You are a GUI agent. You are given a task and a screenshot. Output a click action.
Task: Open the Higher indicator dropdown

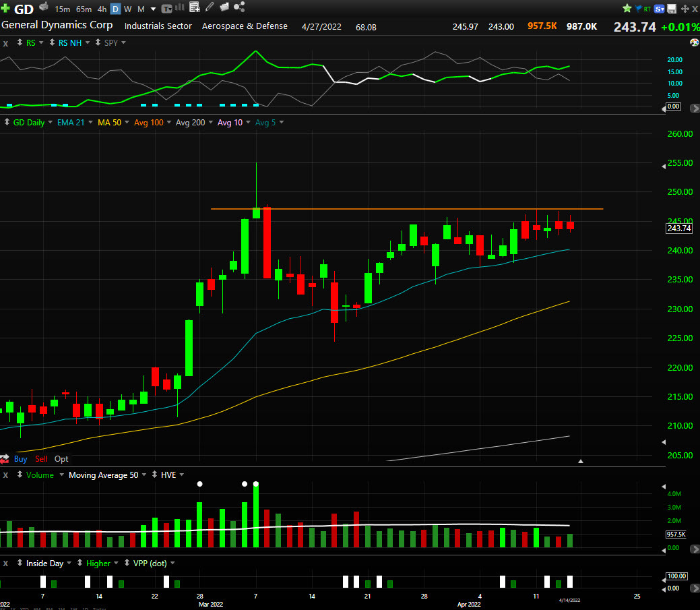(x=116, y=563)
